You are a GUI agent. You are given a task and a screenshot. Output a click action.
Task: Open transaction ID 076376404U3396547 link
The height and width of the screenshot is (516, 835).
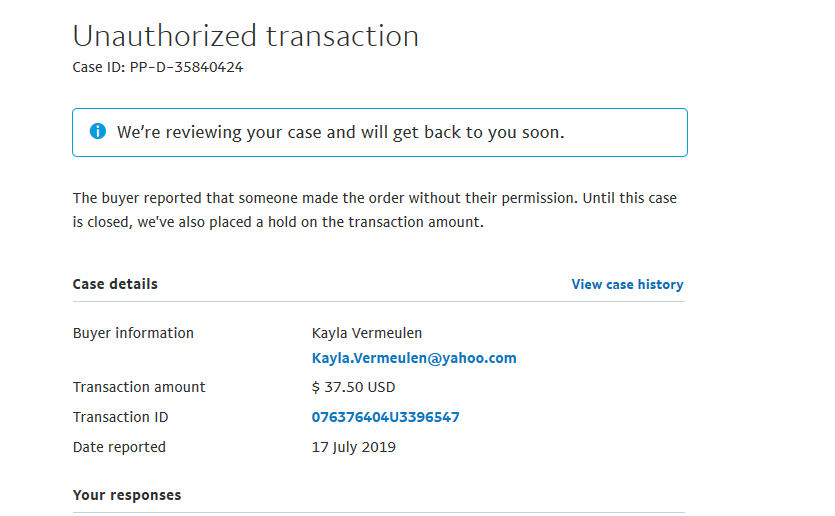(x=385, y=417)
